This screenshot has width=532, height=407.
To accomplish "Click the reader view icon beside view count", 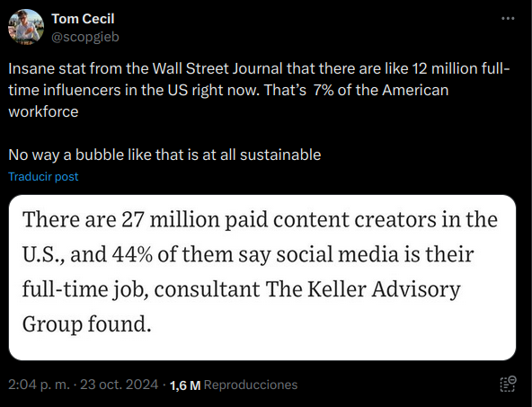I will 508,384.
